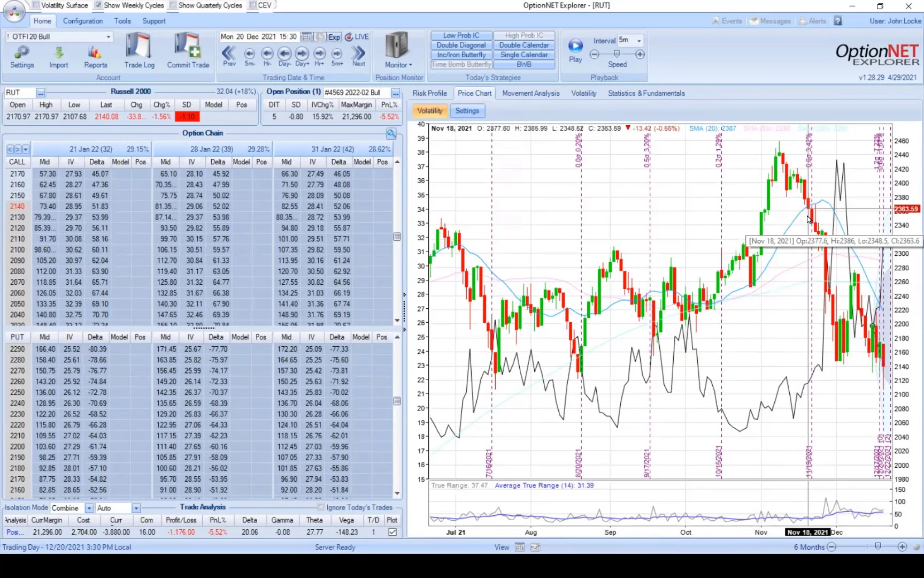The image size is (924, 578).
Task: Switch to the Home ribbon tab
Action: [42, 21]
